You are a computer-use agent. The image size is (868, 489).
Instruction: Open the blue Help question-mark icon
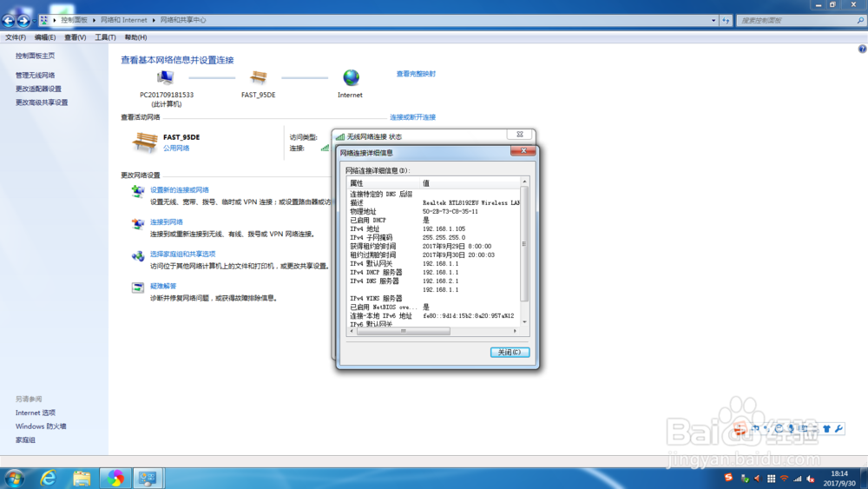[x=862, y=49]
